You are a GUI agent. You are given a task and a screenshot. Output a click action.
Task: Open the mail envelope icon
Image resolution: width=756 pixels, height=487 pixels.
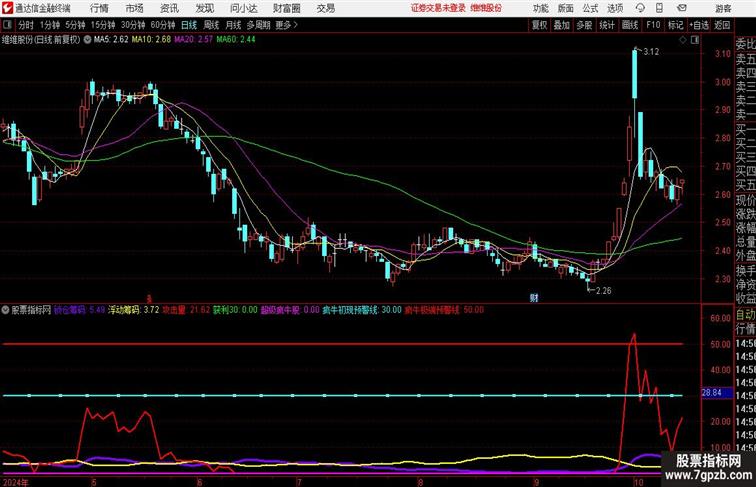point(682,8)
